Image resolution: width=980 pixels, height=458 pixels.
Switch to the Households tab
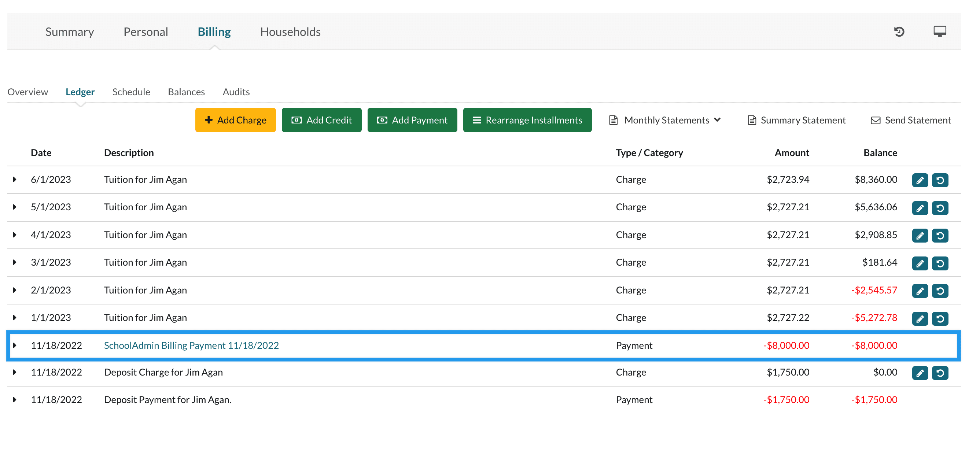point(290,32)
